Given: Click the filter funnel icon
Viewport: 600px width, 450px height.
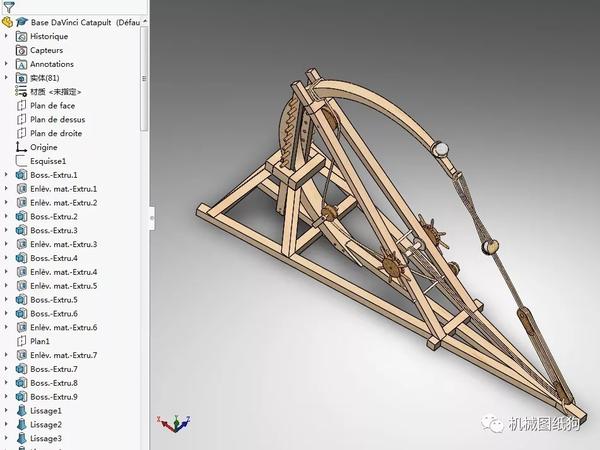Looking at the screenshot, I should click(x=8, y=6).
